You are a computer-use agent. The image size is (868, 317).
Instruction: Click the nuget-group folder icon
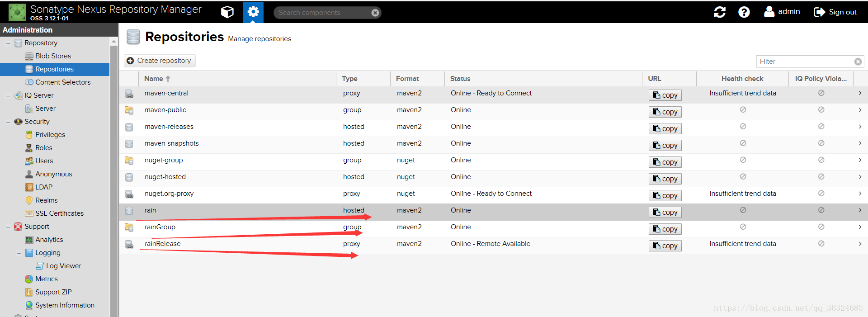coord(129,161)
